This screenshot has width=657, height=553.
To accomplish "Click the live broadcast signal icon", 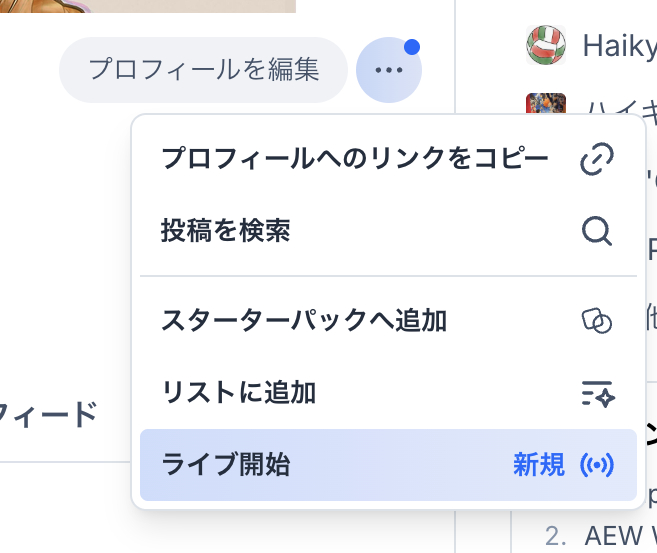I will (597, 465).
